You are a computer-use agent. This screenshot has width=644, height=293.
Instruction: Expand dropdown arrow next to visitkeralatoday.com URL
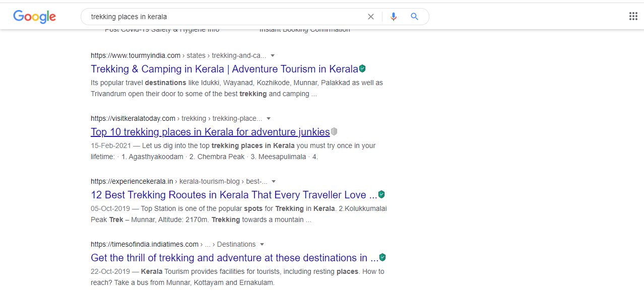point(269,118)
